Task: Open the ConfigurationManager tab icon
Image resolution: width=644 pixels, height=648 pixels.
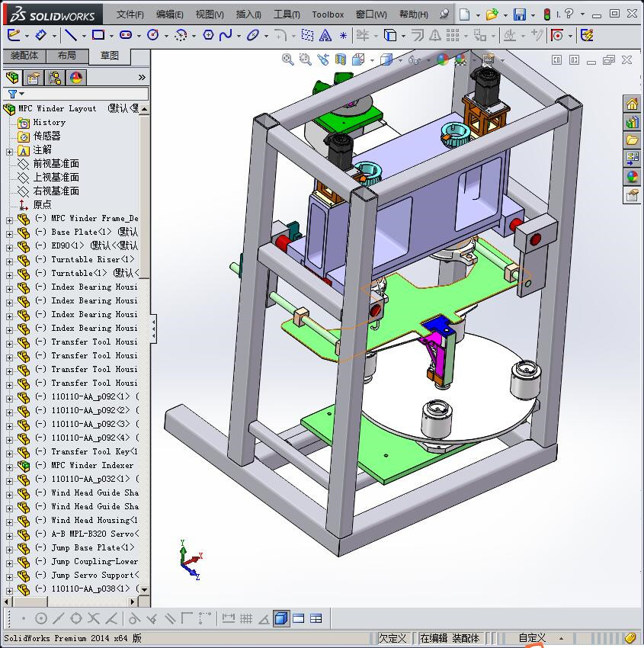Action: [x=55, y=78]
